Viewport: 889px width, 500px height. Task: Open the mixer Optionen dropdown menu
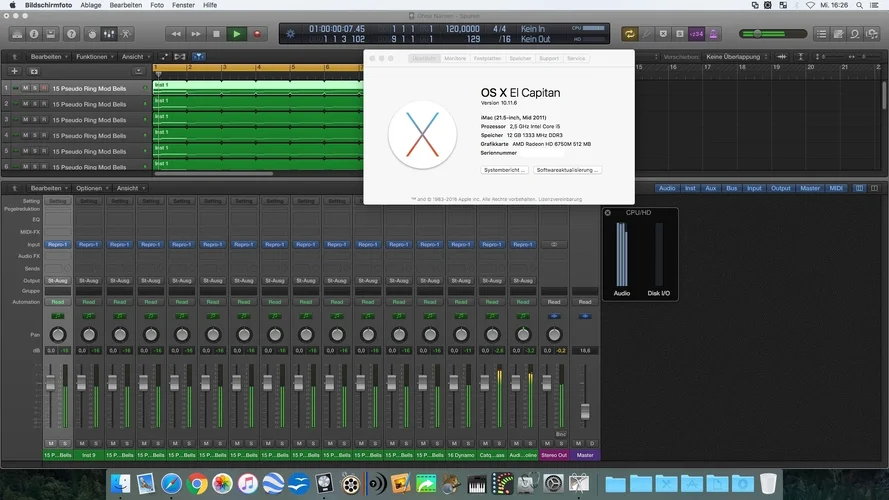coord(90,188)
